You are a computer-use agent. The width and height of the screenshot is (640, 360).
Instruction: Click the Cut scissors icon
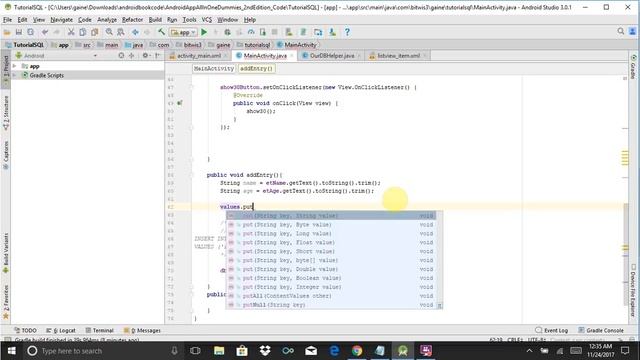click(x=71, y=32)
